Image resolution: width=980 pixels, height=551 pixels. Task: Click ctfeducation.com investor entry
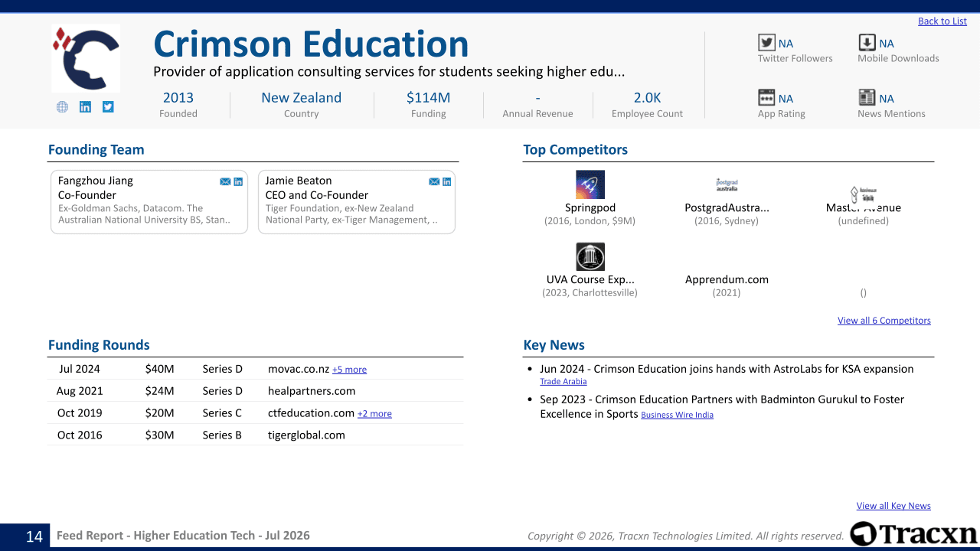click(x=312, y=413)
